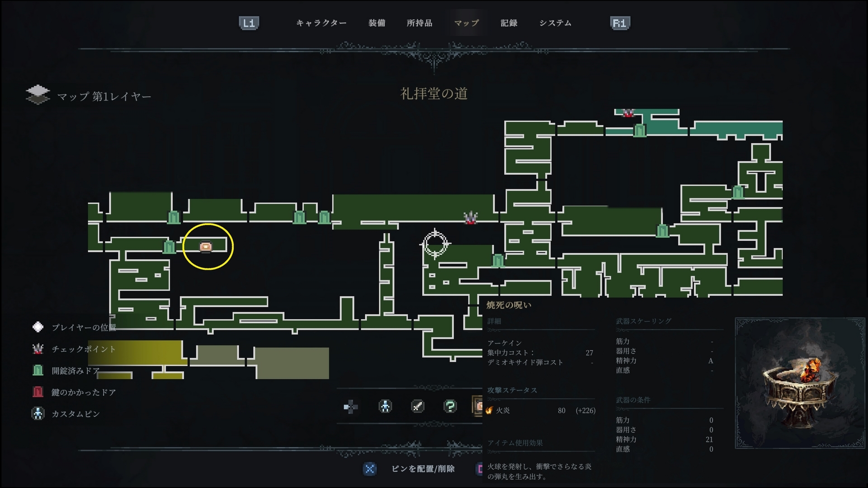This screenshot has height=488, width=868.
Task: Click the crosshair cursor on the map
Action: [x=435, y=244]
